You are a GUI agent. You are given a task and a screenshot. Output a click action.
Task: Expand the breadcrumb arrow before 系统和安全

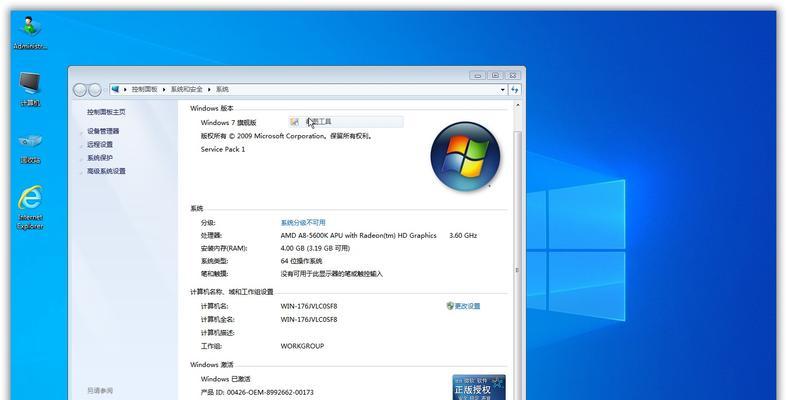pyautogui.click(x=164, y=89)
